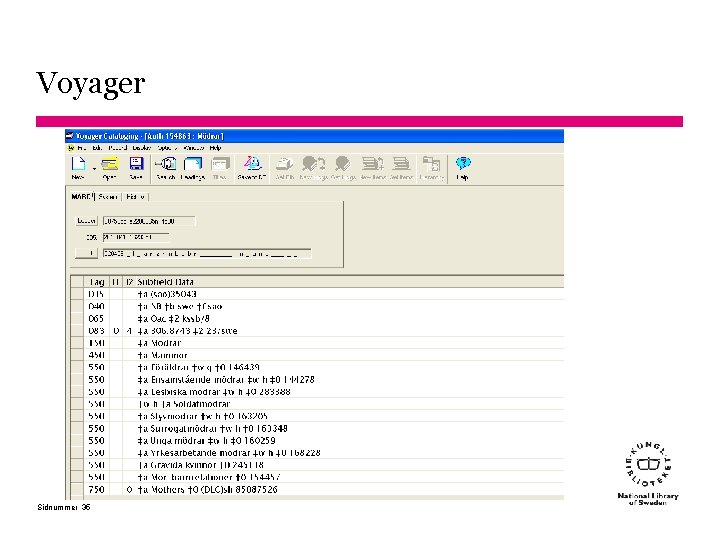Click the 008 field button
720x540 pixels.
[x=86, y=253]
